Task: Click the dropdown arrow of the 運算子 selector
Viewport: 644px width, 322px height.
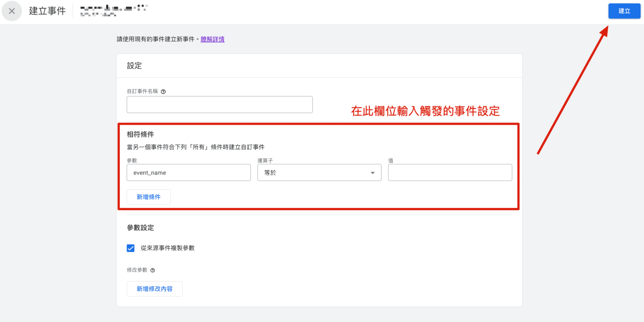Action: (372, 172)
